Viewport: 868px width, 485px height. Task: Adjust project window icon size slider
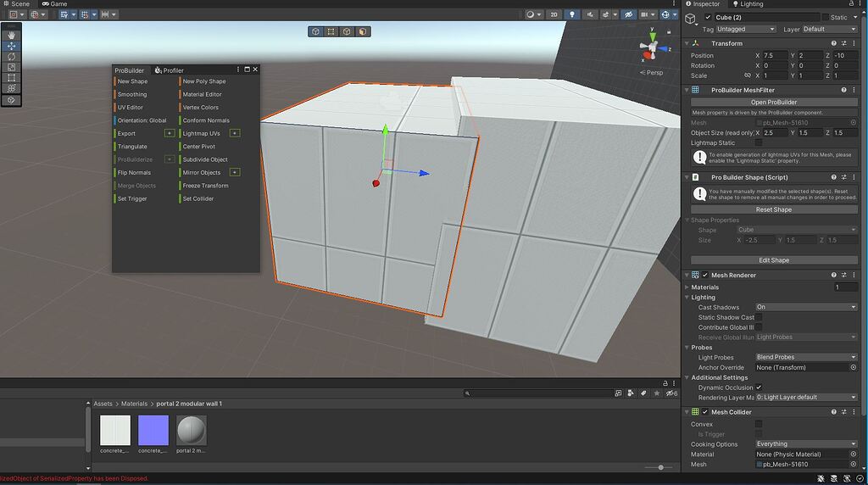click(660, 468)
